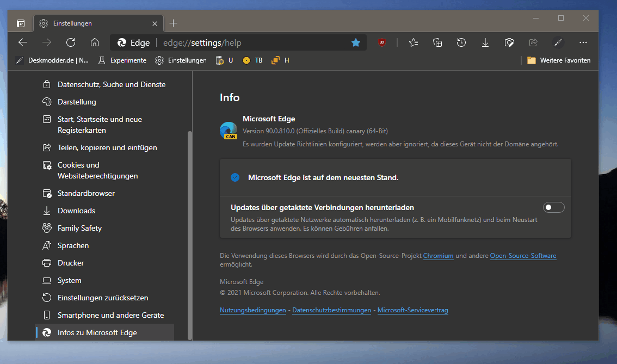This screenshot has width=617, height=364.
Task: Open the TB favorite
Action: coord(252,60)
